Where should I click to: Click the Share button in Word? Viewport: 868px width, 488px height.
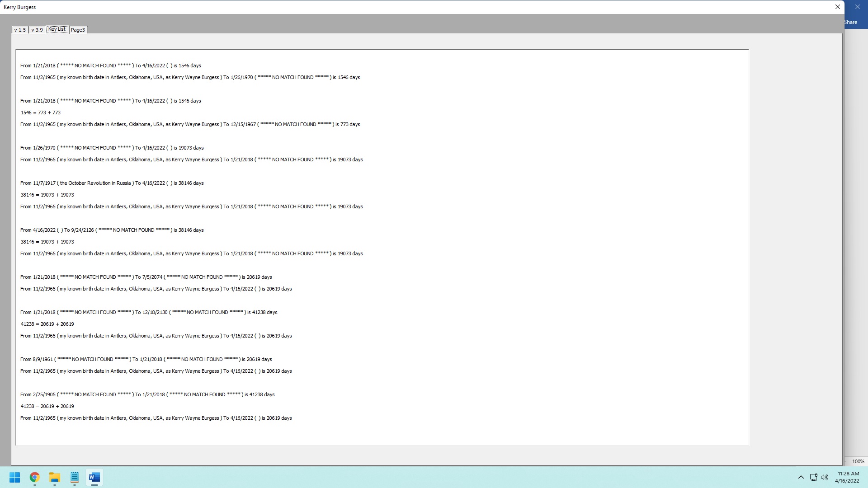(850, 22)
